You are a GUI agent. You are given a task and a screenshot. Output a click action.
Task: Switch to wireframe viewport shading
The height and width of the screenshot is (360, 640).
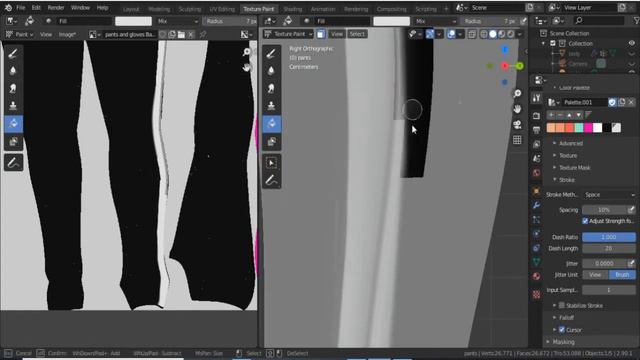pyautogui.click(x=484, y=34)
